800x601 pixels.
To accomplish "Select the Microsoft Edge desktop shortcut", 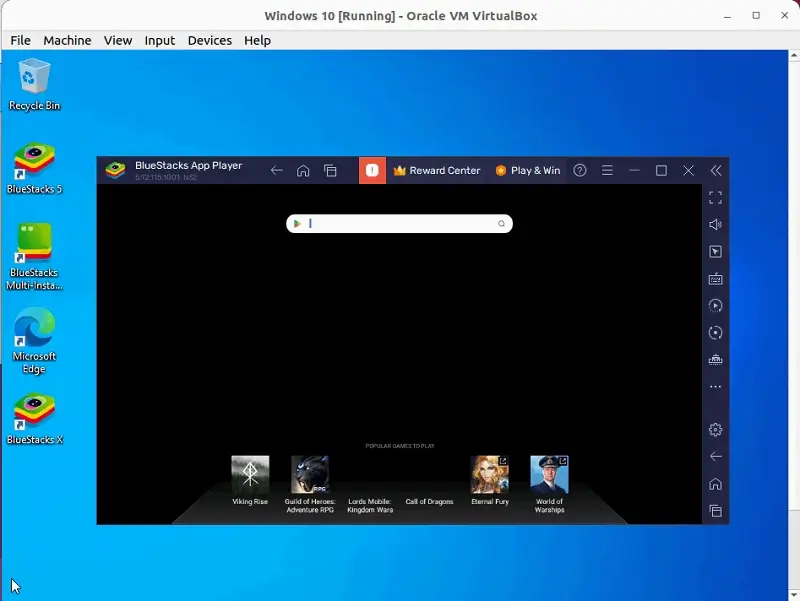I will [34, 341].
